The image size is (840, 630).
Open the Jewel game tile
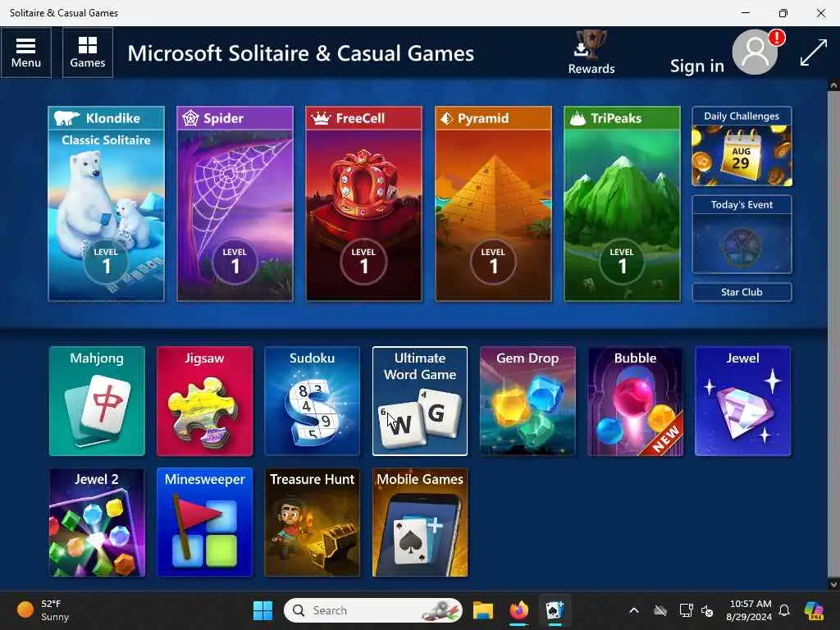pyautogui.click(x=743, y=401)
